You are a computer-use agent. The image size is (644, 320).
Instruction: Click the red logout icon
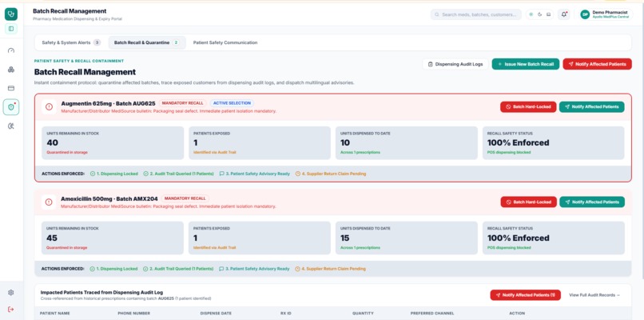[11, 310]
